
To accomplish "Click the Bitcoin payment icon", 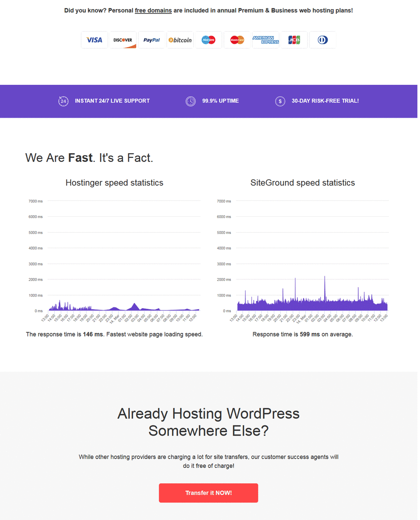I will pyautogui.click(x=180, y=40).
